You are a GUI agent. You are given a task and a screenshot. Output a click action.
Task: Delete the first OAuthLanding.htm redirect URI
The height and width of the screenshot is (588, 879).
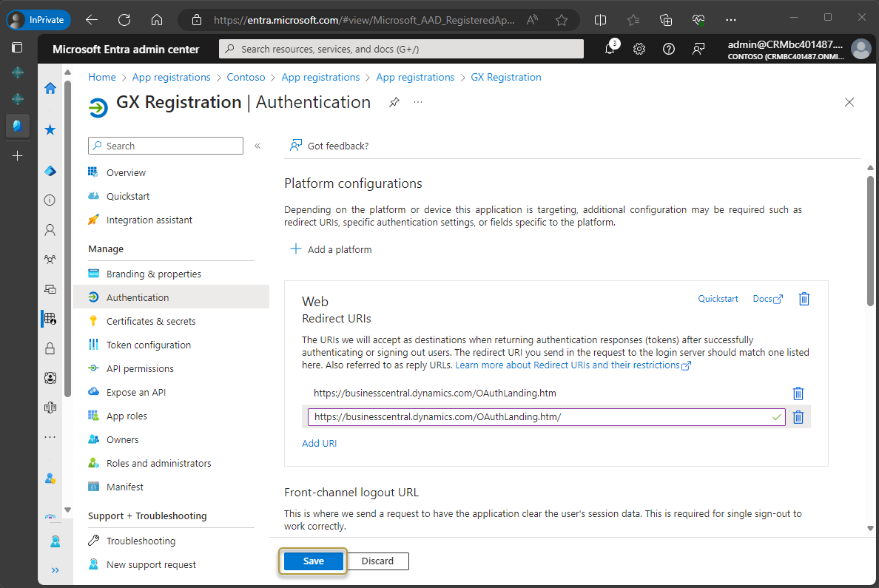798,393
